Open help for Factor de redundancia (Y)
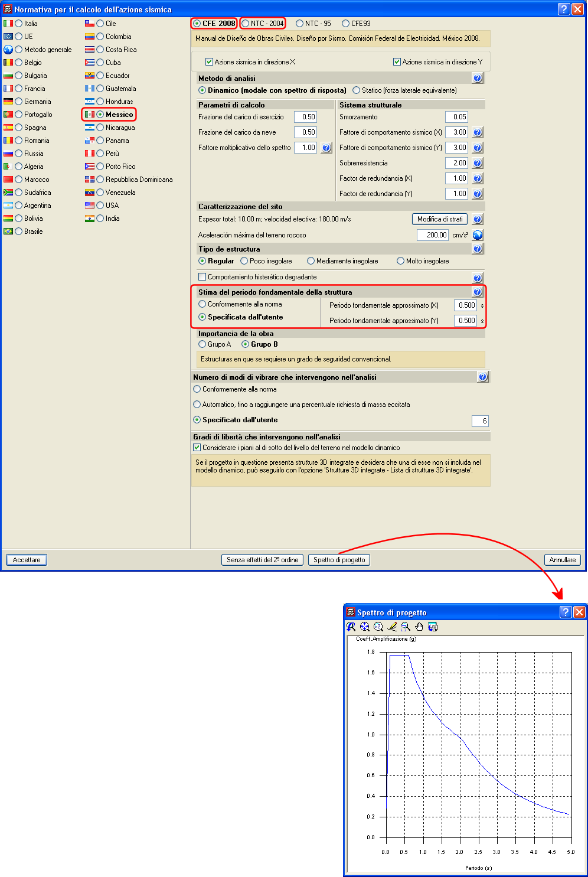The height and width of the screenshot is (877, 588). [x=478, y=194]
